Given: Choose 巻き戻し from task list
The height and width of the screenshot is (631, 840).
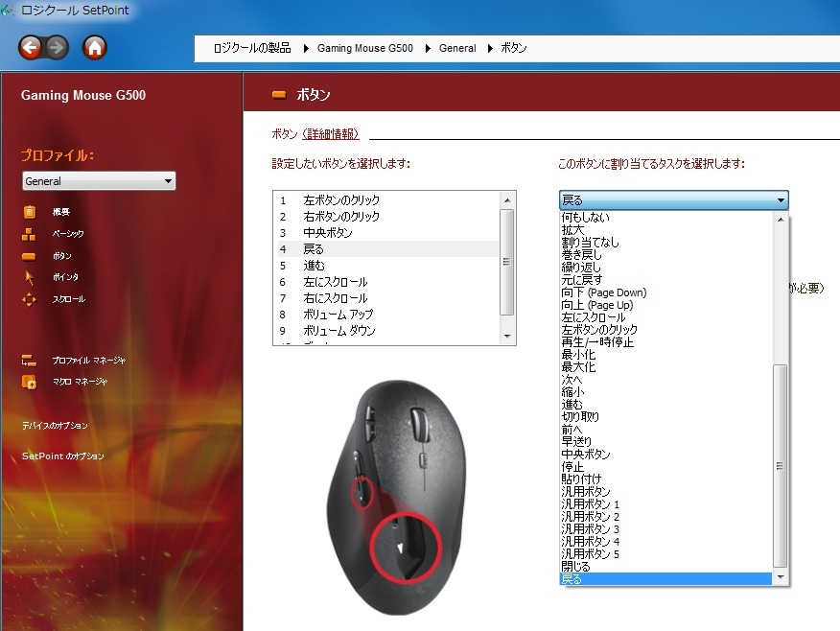Looking at the screenshot, I should pyautogui.click(x=665, y=255).
